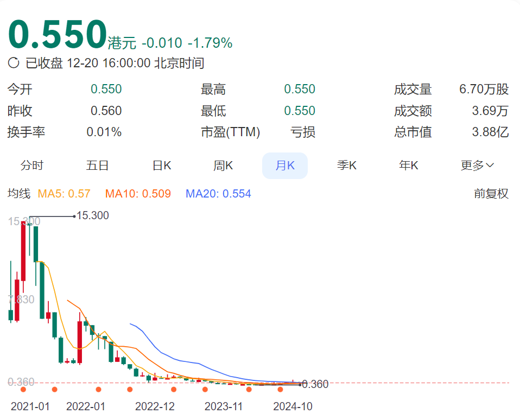Expand the 更多 dropdown menu

tap(477, 166)
